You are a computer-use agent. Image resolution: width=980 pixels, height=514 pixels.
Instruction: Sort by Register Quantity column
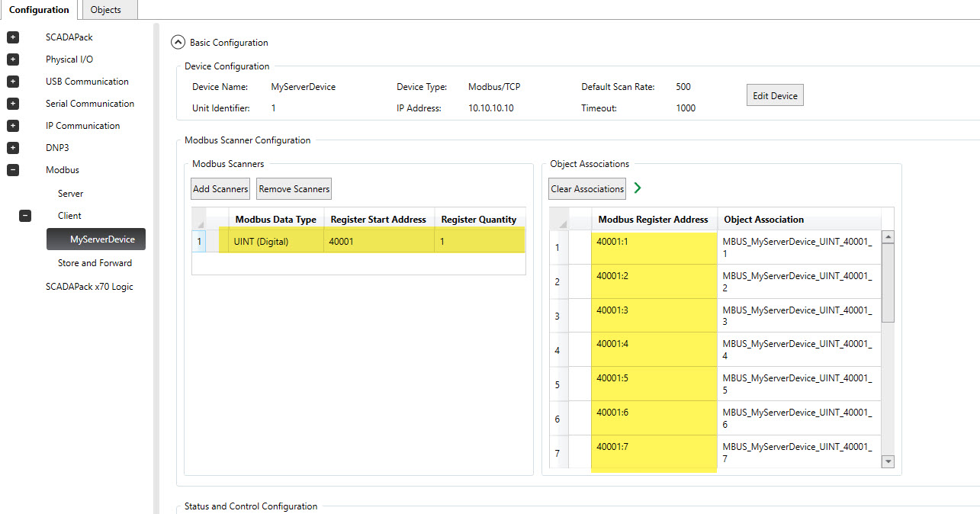[x=480, y=220]
